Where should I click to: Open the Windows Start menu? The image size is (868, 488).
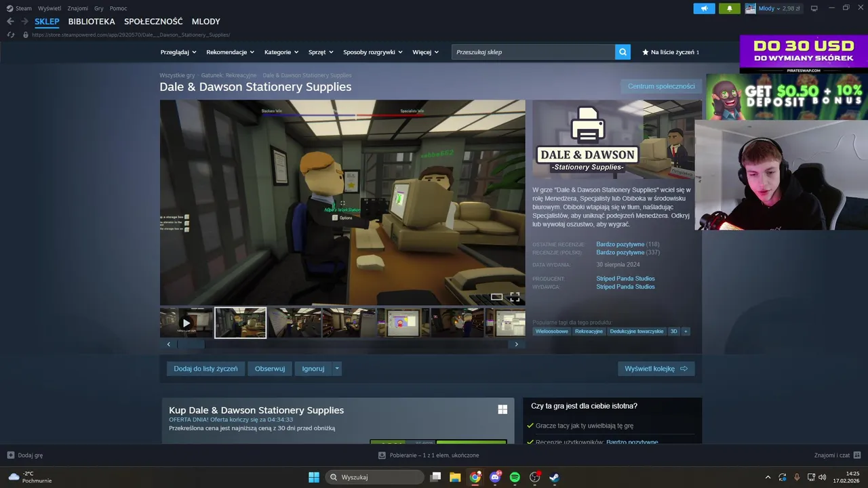pyautogui.click(x=314, y=477)
